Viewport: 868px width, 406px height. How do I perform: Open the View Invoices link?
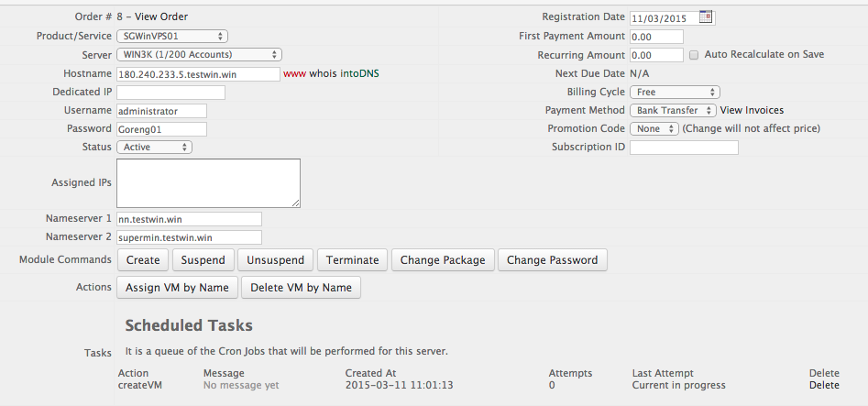[752, 110]
